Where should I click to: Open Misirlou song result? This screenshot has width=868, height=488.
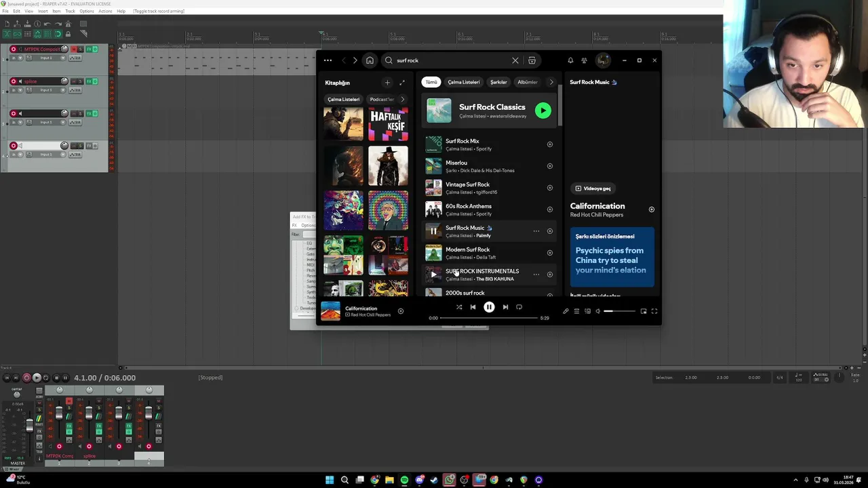click(490, 166)
